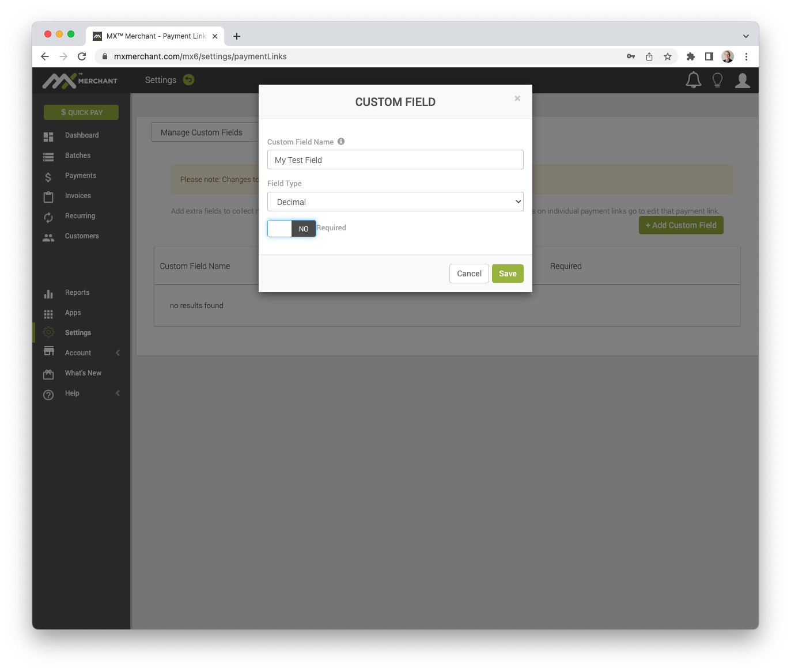The width and height of the screenshot is (791, 672).
Task: Save the custom field
Action: [507, 274]
